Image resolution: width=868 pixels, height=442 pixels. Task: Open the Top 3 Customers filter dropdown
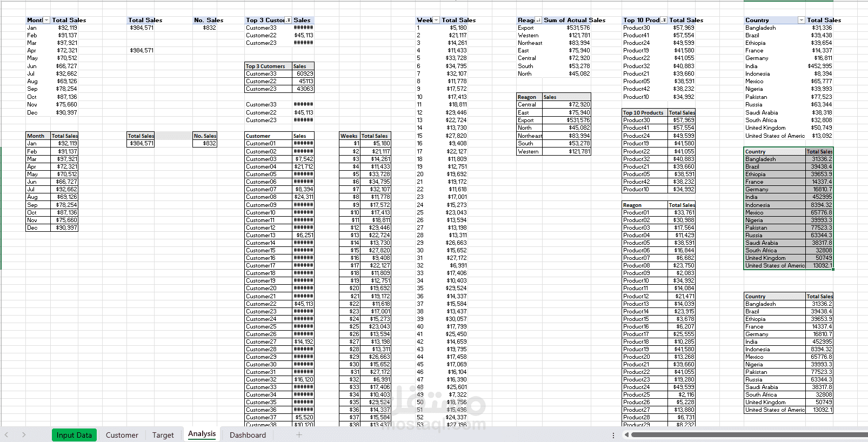288,20
